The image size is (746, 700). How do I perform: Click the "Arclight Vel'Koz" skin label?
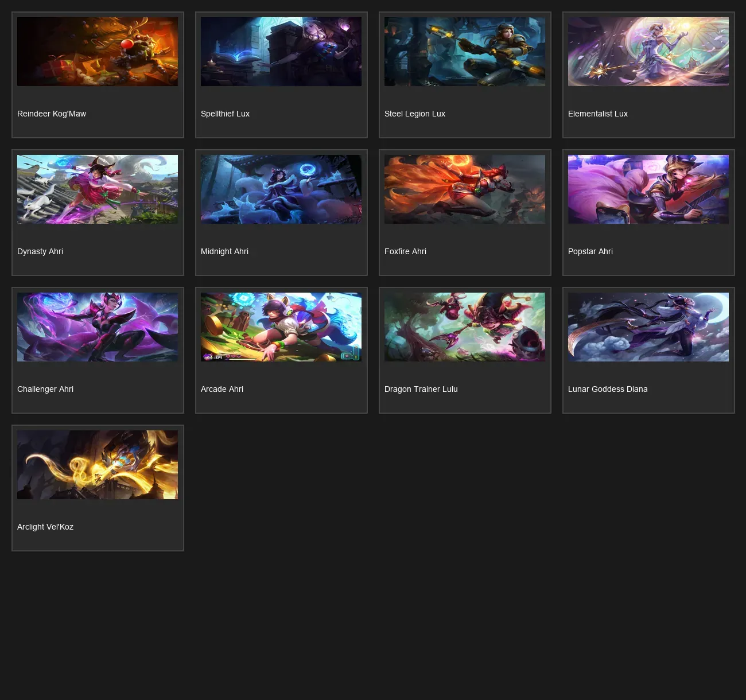coord(45,527)
